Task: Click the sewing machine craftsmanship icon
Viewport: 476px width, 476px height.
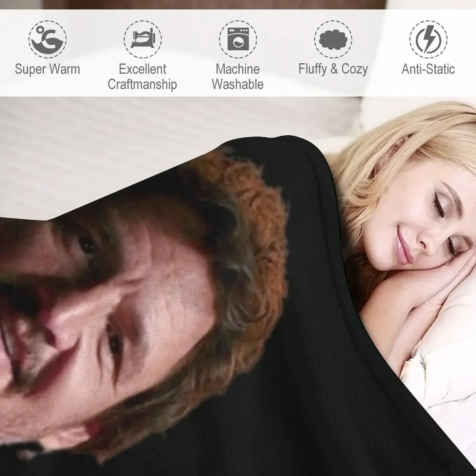Action: (143, 39)
